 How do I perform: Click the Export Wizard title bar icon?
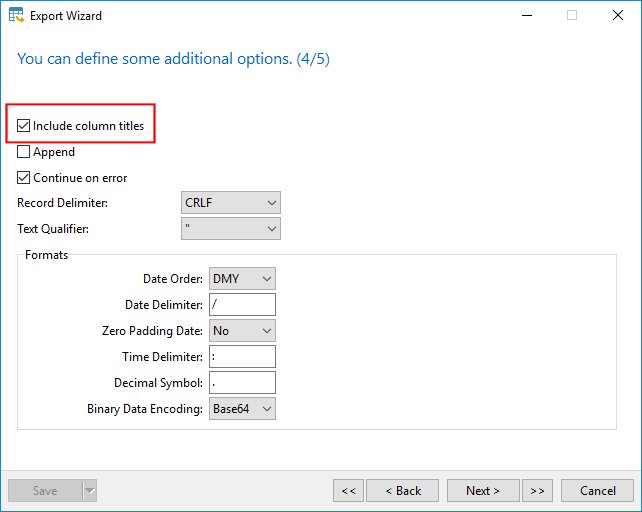tap(16, 15)
